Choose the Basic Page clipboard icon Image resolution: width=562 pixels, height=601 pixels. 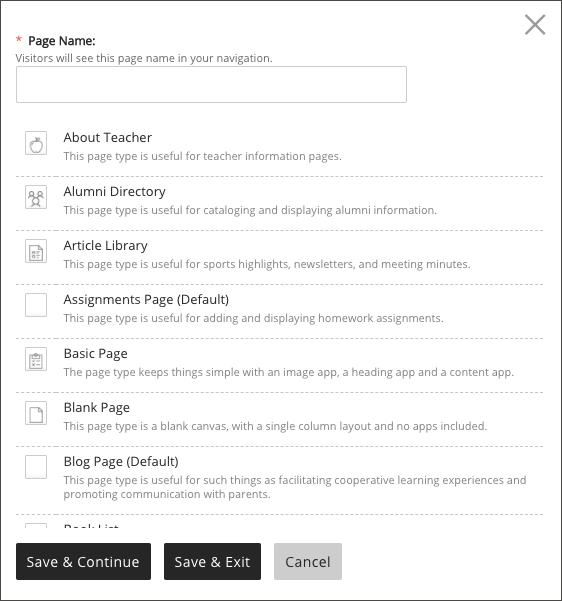[x=36, y=359]
